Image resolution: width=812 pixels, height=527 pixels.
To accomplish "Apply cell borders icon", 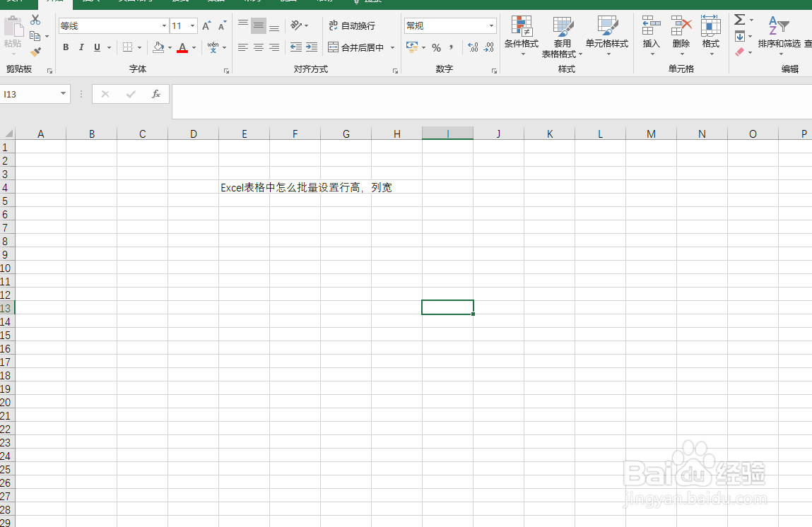I will pos(127,47).
